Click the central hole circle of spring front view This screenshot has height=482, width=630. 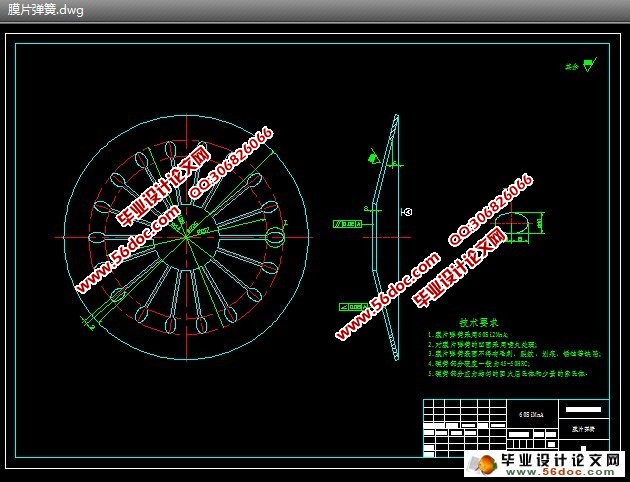point(186,237)
